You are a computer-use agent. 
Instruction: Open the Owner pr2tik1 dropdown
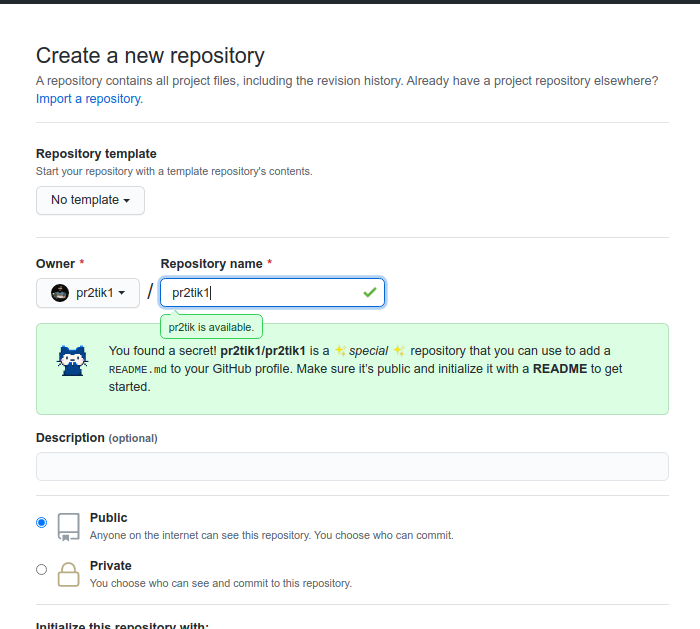[88, 293]
